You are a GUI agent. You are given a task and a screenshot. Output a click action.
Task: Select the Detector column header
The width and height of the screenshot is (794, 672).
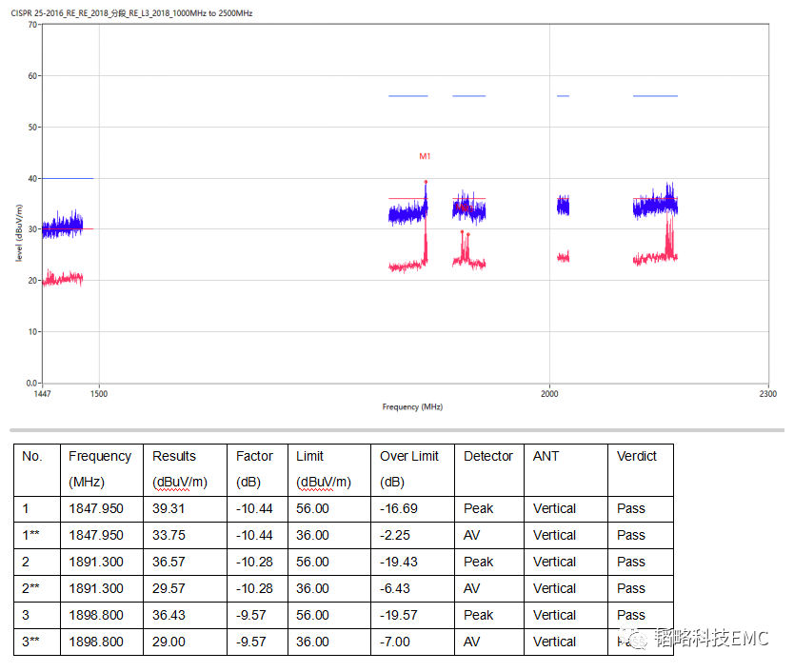point(488,457)
